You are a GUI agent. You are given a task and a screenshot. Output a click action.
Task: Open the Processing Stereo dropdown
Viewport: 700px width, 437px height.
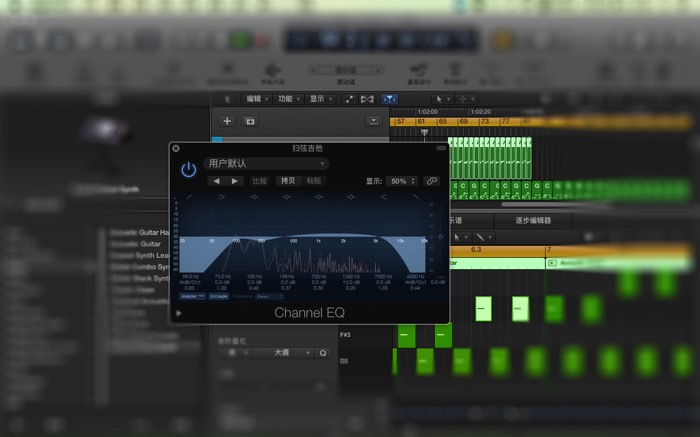click(270, 296)
